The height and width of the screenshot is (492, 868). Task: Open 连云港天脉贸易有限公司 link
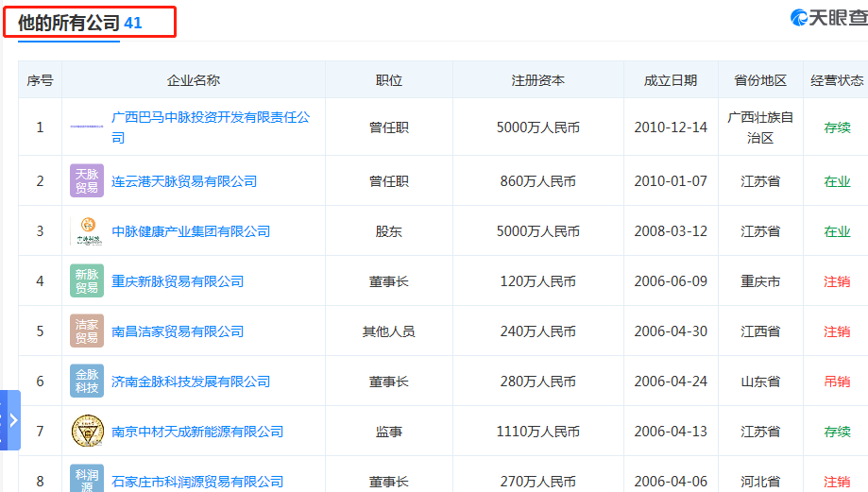[x=184, y=181]
